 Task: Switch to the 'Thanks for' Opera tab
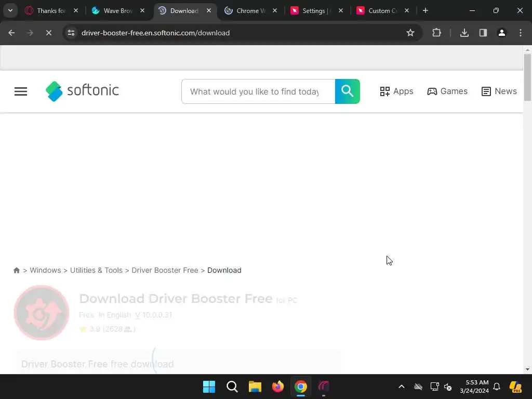[x=51, y=11]
